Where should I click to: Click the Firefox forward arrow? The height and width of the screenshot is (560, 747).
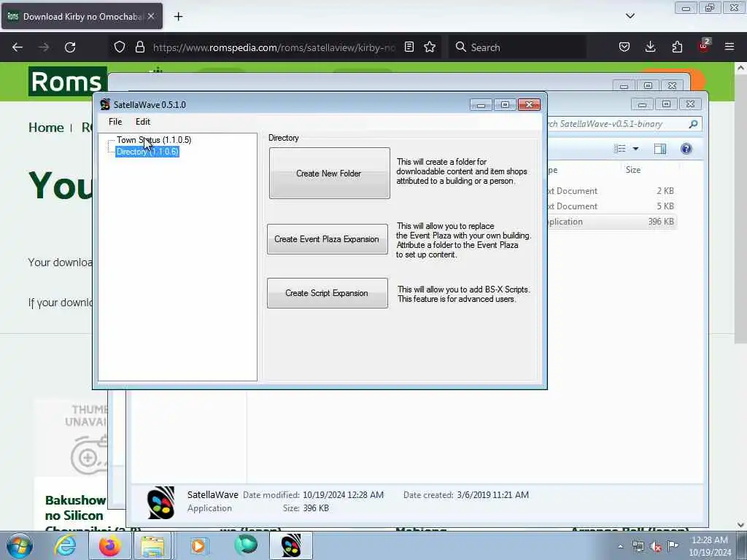(x=43, y=47)
